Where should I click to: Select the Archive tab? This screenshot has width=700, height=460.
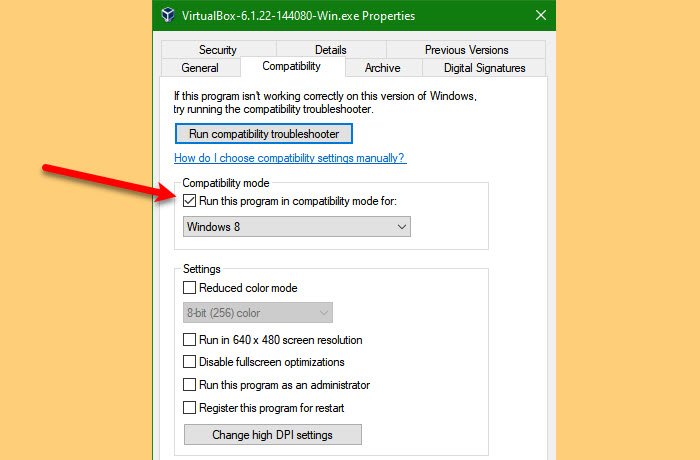coord(383,68)
